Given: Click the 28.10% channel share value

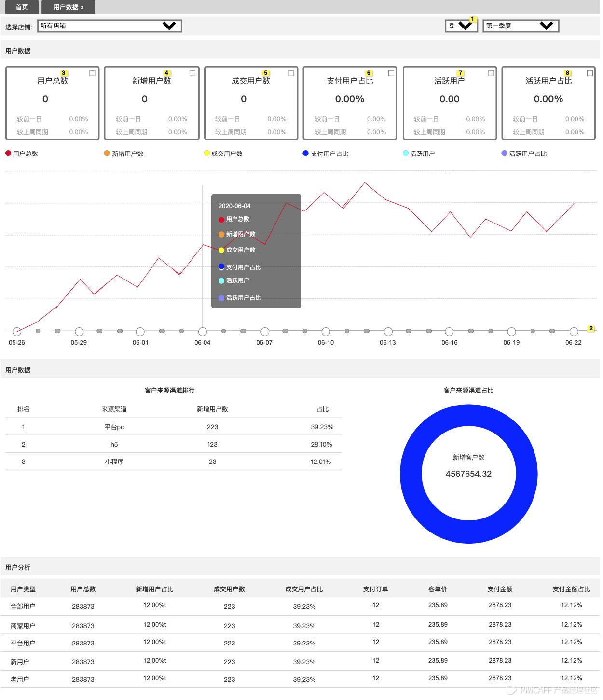Looking at the screenshot, I should click(x=321, y=444).
